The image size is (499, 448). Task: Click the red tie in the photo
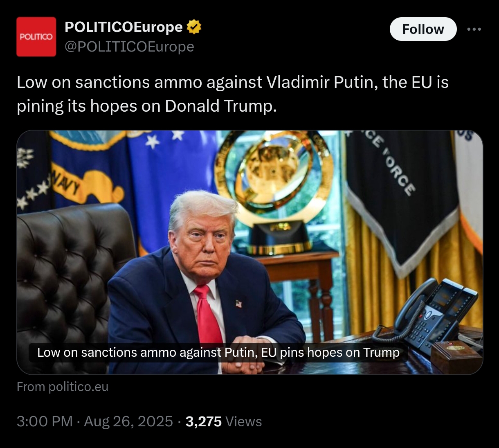tap(207, 315)
